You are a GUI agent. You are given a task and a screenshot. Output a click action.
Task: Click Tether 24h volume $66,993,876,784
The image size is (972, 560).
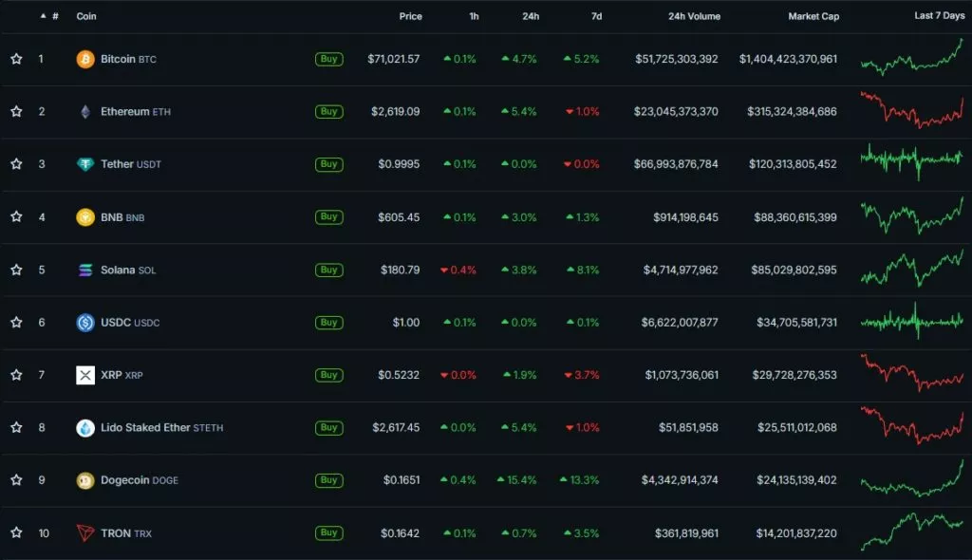[676, 164]
